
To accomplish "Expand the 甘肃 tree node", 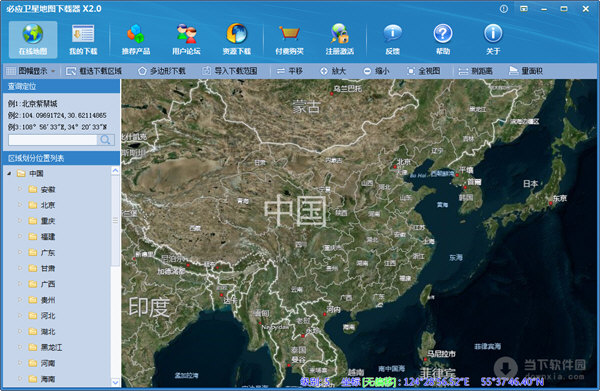I will pyautogui.click(x=20, y=268).
